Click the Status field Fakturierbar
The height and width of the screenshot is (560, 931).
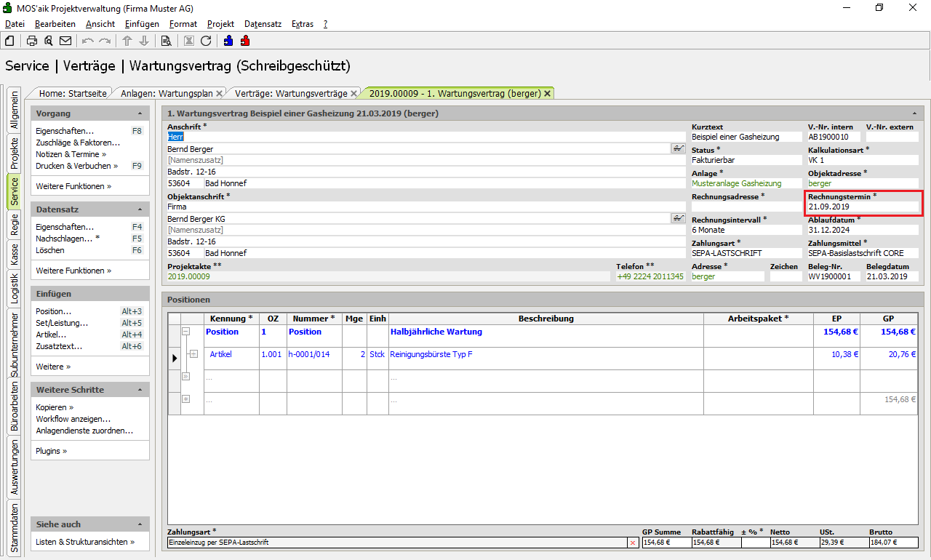[746, 160]
